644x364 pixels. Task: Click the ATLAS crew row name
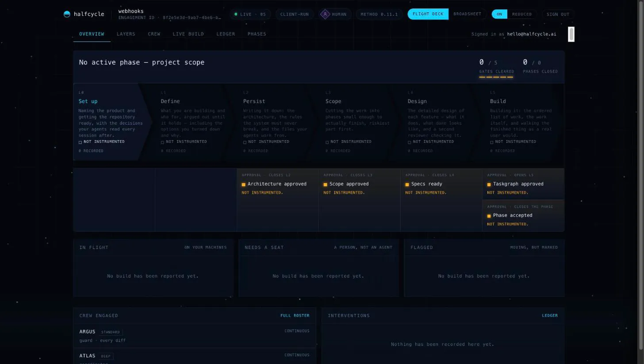coord(87,356)
